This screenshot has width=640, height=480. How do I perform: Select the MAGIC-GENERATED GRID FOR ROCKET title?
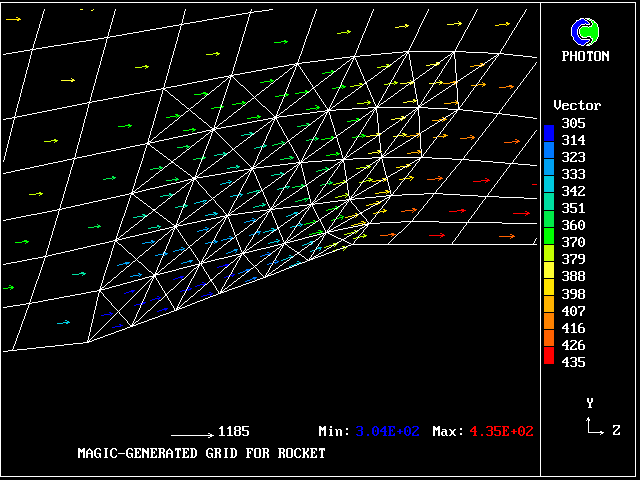pyautogui.click(x=201, y=453)
